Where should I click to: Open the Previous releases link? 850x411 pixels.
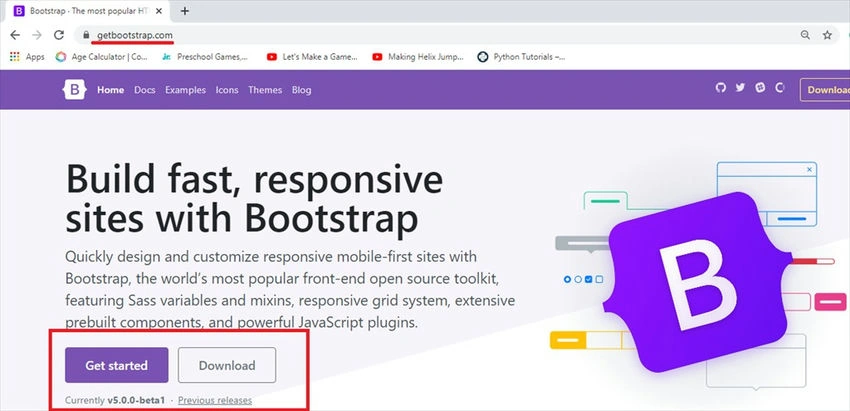(x=215, y=401)
